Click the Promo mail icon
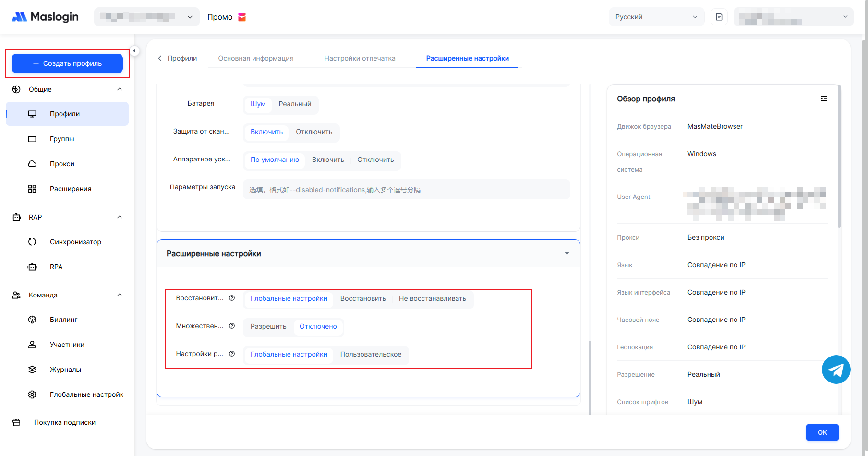This screenshot has height=456, width=868. (242, 17)
